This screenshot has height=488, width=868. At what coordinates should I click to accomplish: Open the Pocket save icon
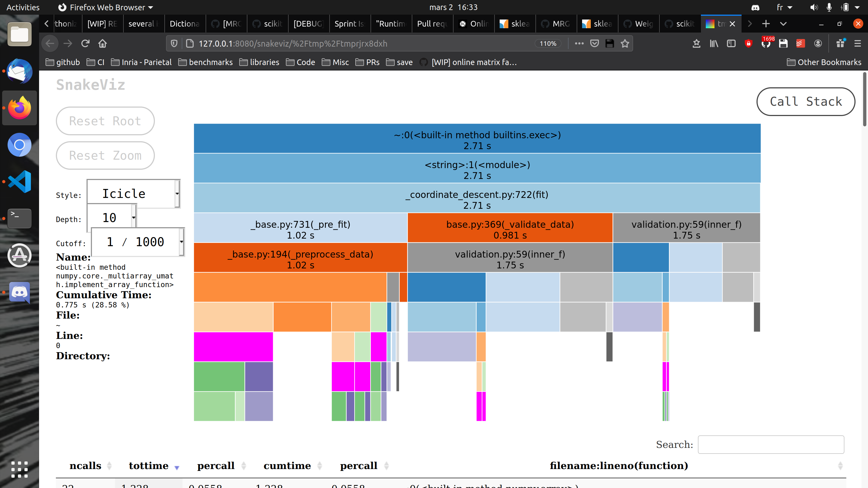click(594, 43)
